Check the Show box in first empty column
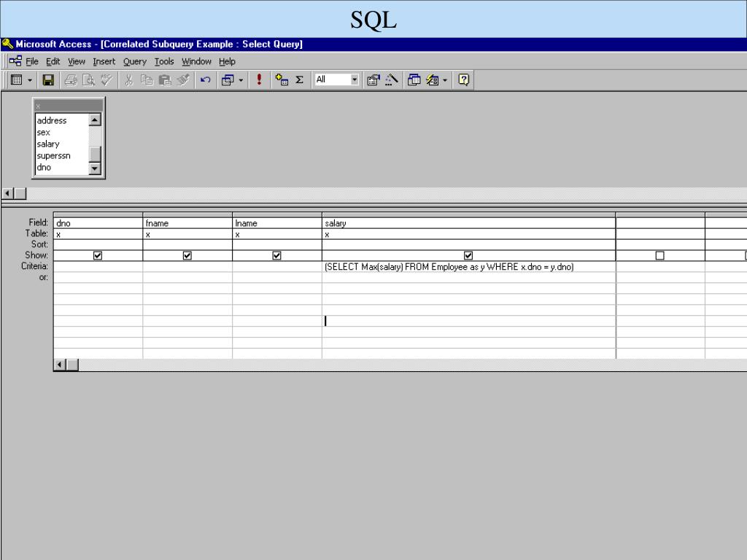The image size is (747, 560). pos(659,256)
